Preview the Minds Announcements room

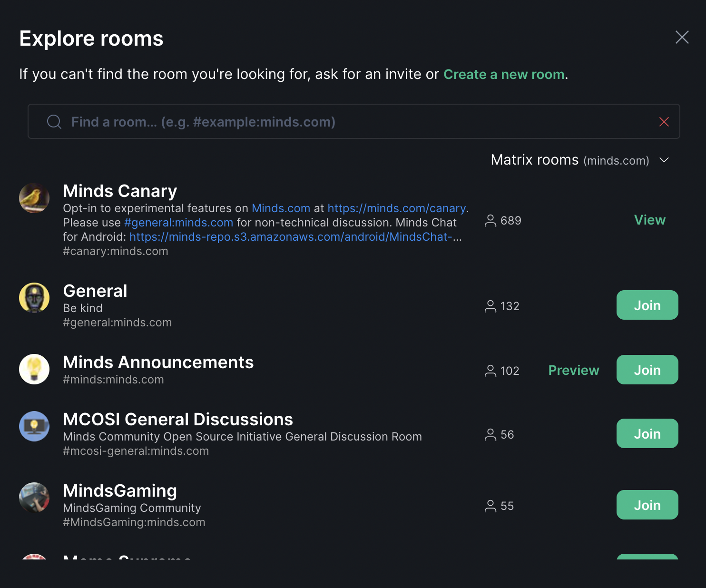click(573, 370)
